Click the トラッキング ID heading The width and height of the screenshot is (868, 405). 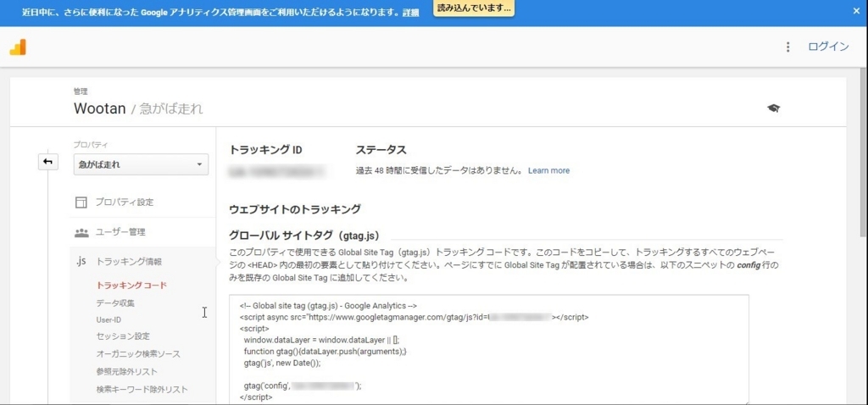click(265, 150)
